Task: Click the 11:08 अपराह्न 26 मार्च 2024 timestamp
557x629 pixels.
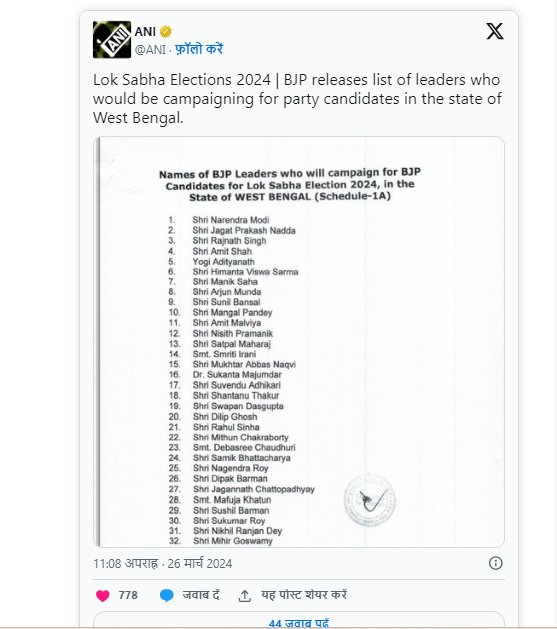Action: (163, 564)
